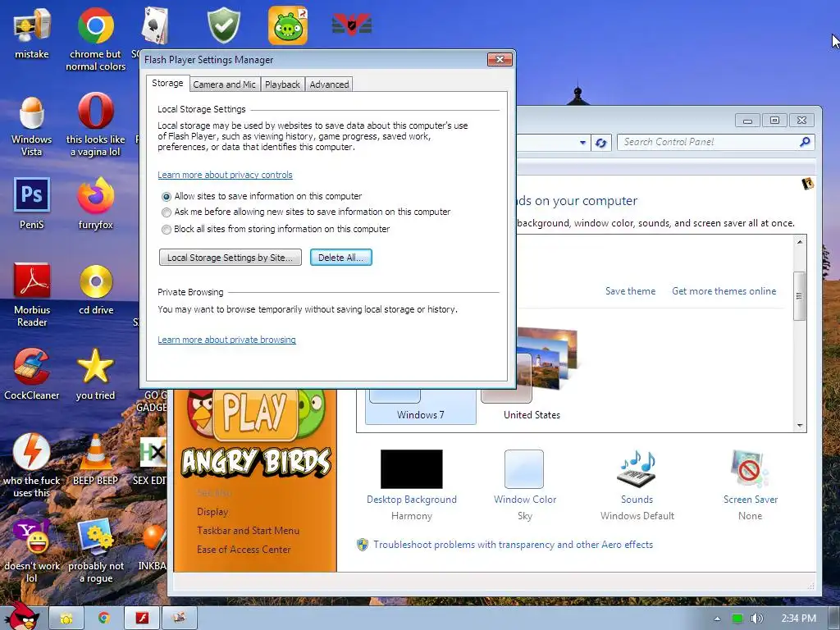The width and height of the screenshot is (840, 630).
Task: Select 'Ask me before allowing new sites' option
Action: (167, 212)
